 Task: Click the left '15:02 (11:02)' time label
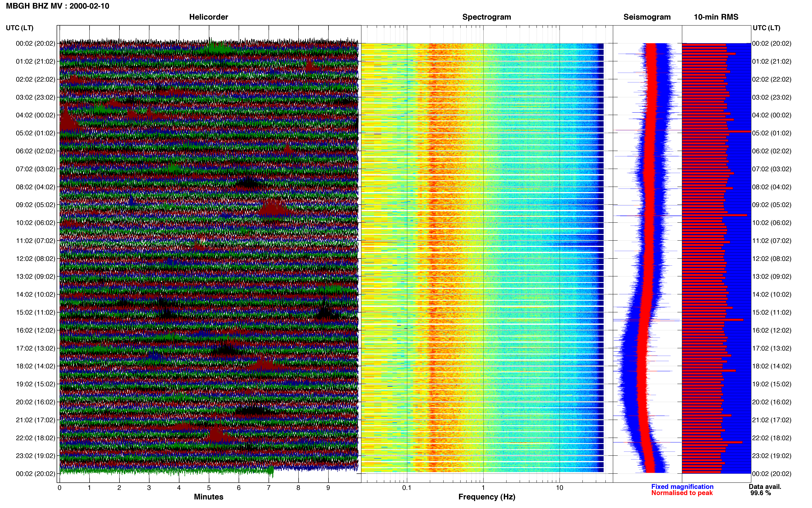coord(36,313)
